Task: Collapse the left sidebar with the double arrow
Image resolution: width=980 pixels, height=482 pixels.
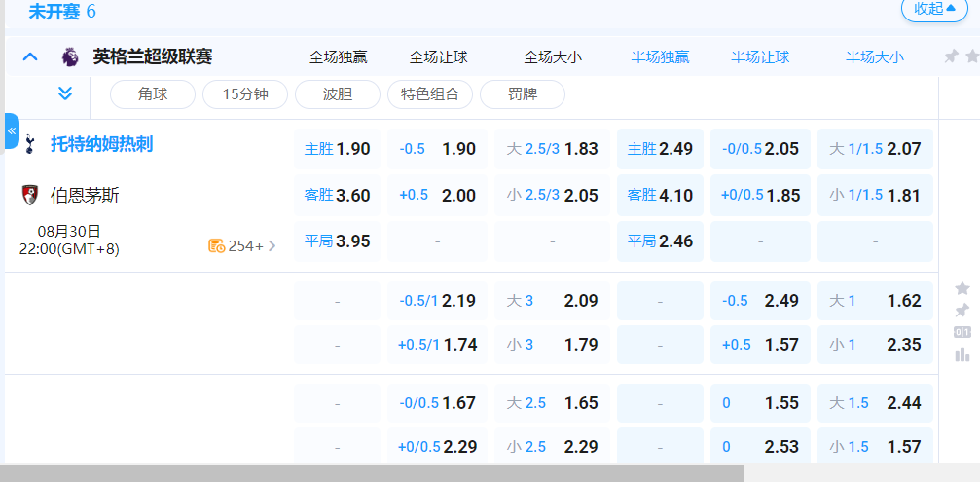Action: (x=12, y=130)
